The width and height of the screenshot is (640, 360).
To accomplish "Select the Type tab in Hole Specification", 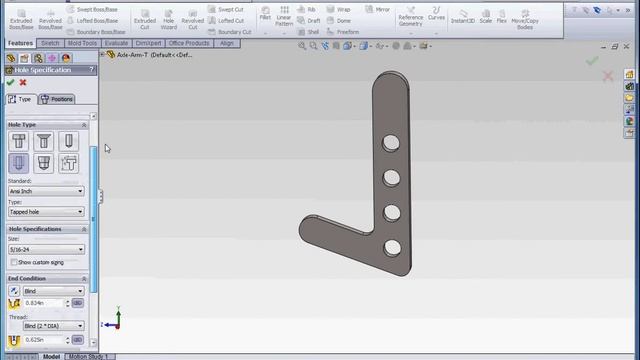I will pyautogui.click(x=21, y=99).
